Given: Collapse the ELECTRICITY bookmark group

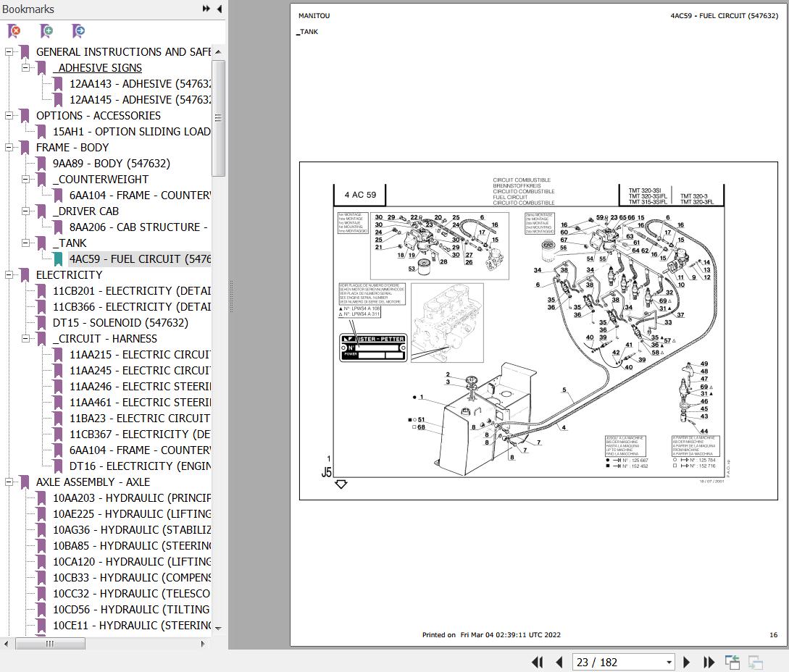Looking at the screenshot, I should pyautogui.click(x=9, y=275).
